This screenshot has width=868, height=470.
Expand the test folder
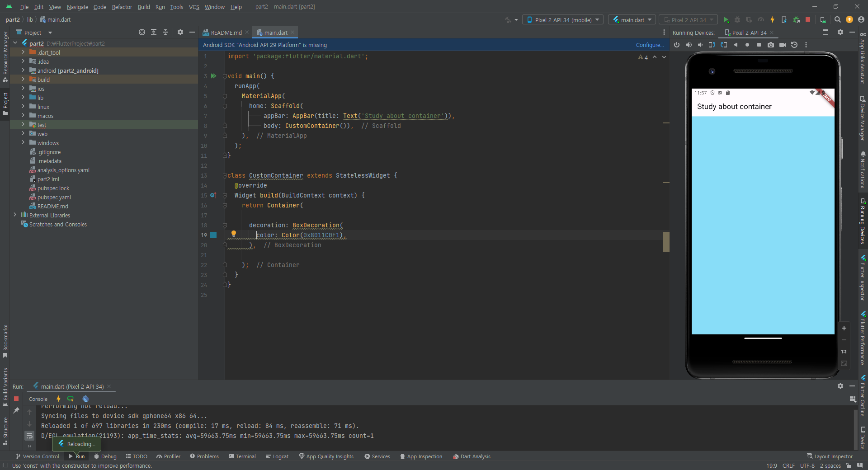(x=23, y=125)
